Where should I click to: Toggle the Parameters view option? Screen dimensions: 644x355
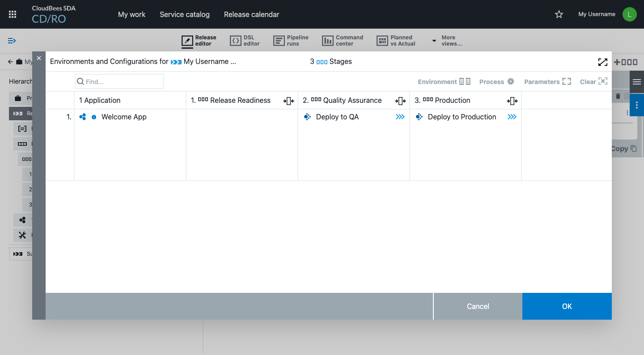point(547,82)
